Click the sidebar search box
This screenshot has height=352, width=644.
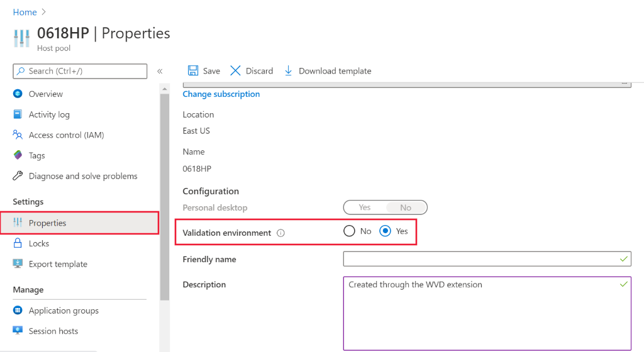[80, 71]
